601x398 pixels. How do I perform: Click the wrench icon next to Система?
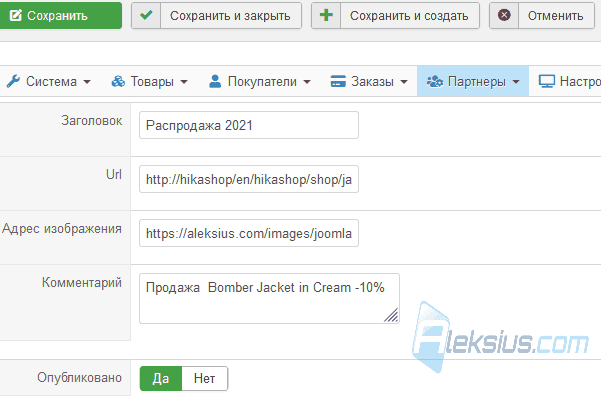pyautogui.click(x=13, y=81)
